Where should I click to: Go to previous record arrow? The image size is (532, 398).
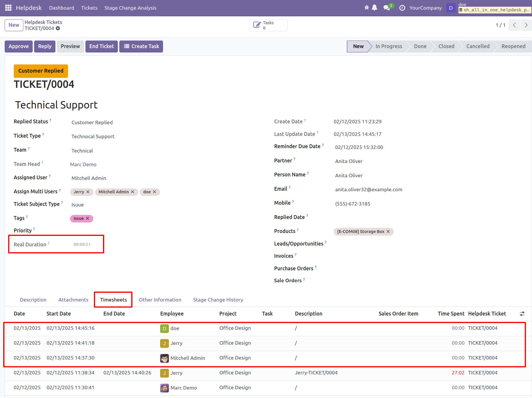[x=514, y=25]
